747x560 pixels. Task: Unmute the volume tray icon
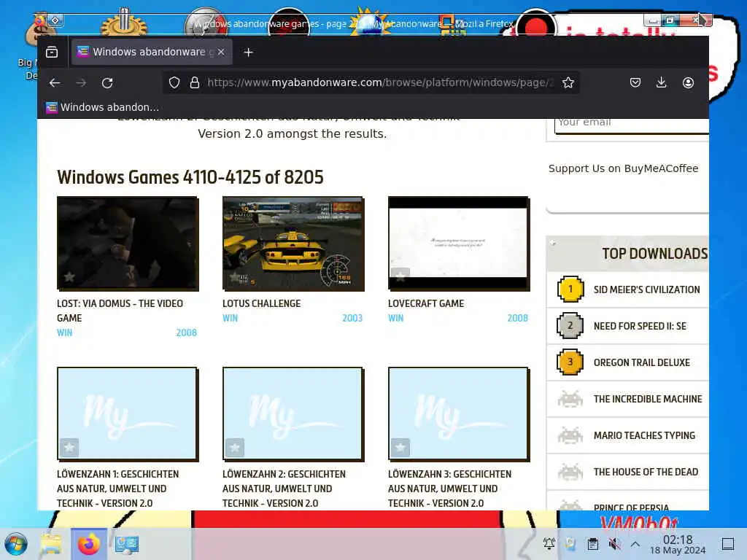pyautogui.click(x=614, y=544)
